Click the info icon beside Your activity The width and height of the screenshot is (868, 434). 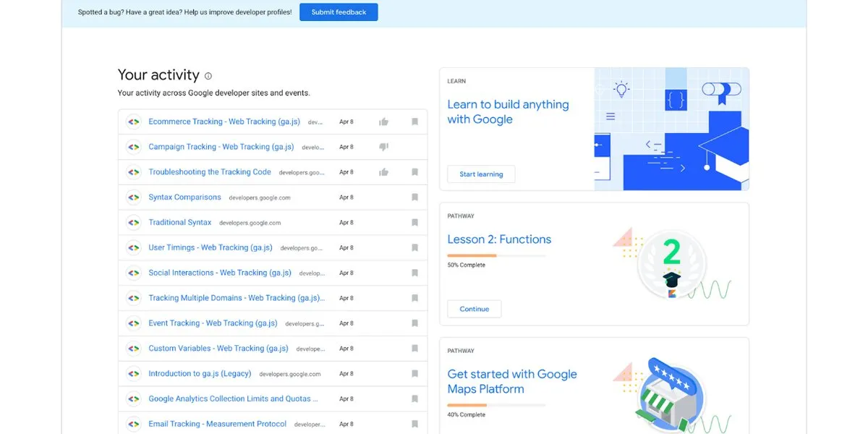point(208,76)
